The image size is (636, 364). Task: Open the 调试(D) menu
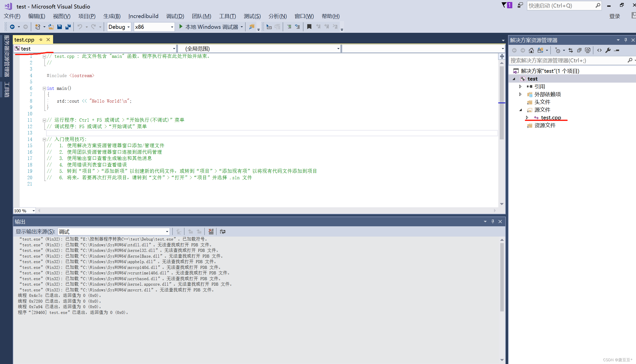tap(175, 16)
